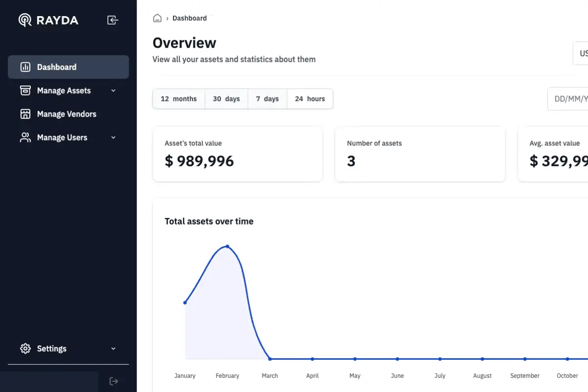Click the $ 989,996 value text
Image resolution: width=588 pixels, height=392 pixels.
pos(199,161)
